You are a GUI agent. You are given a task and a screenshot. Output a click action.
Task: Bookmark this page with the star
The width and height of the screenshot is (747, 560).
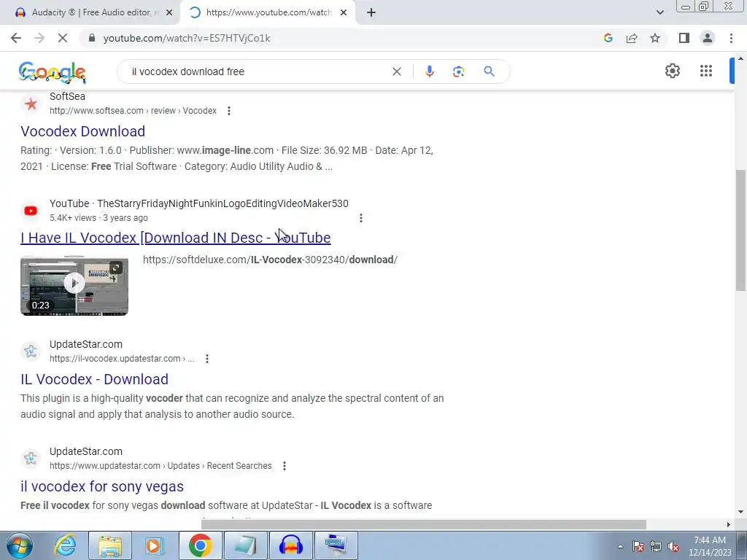[x=655, y=38]
